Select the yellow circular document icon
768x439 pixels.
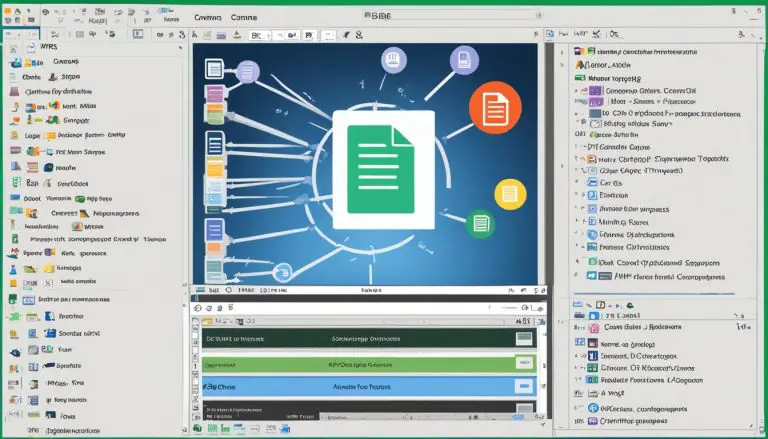click(510, 194)
